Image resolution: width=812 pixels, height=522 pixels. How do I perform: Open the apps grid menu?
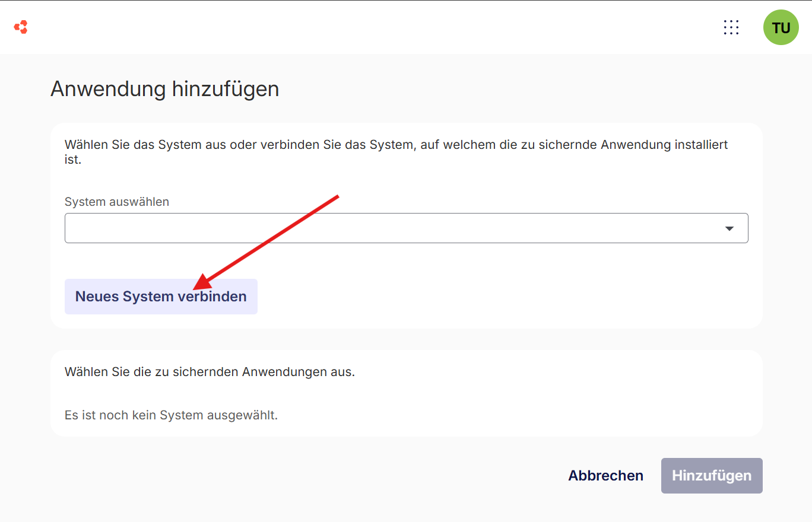731,27
